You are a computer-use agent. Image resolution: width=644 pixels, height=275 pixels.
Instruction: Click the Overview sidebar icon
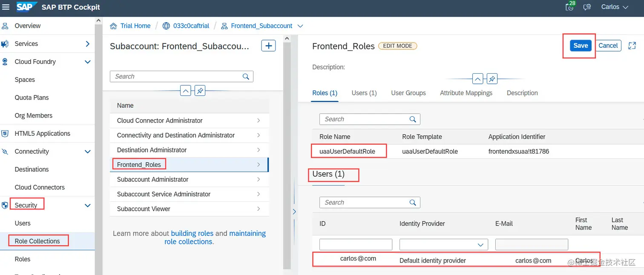point(5,26)
